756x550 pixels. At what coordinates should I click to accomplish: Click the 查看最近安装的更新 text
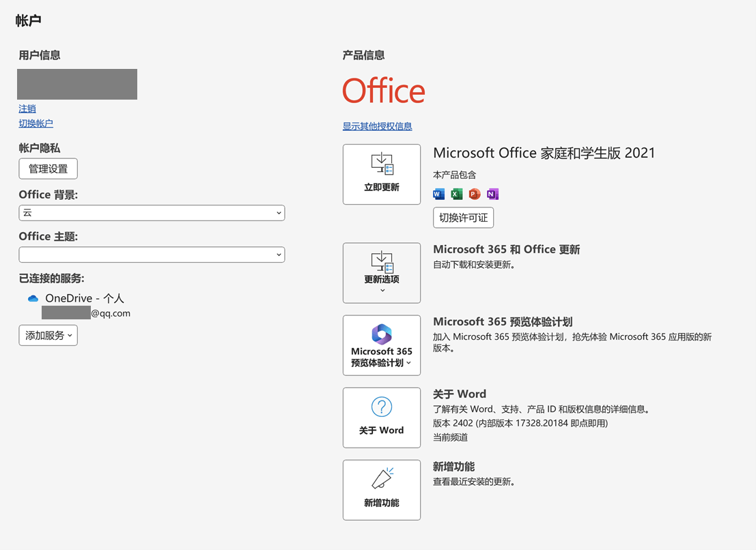click(474, 482)
